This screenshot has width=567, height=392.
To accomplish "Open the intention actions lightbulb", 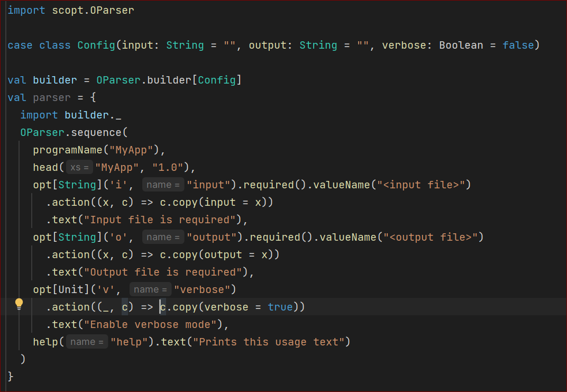I will 19,304.
